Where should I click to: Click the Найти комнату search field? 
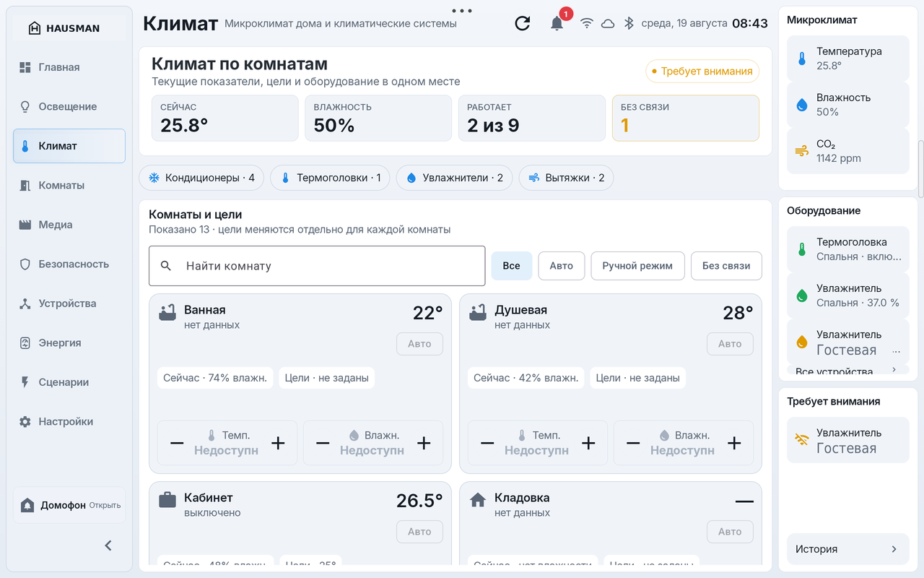(x=317, y=266)
